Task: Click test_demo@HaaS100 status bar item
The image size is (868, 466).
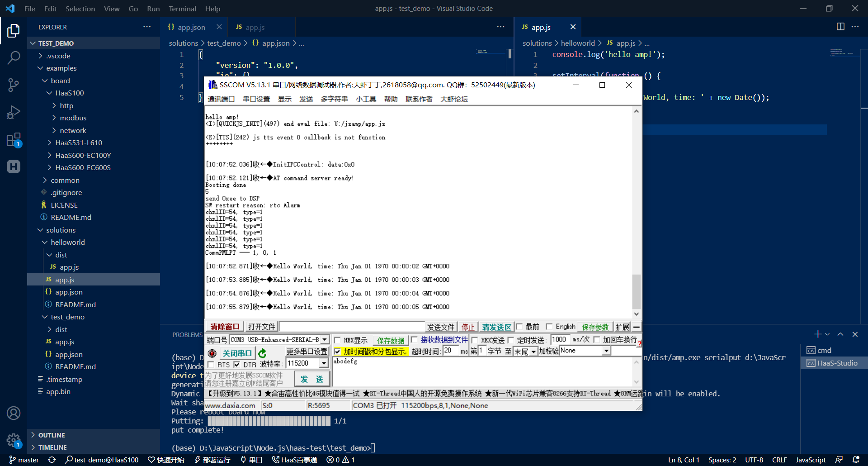Action: coord(102,460)
